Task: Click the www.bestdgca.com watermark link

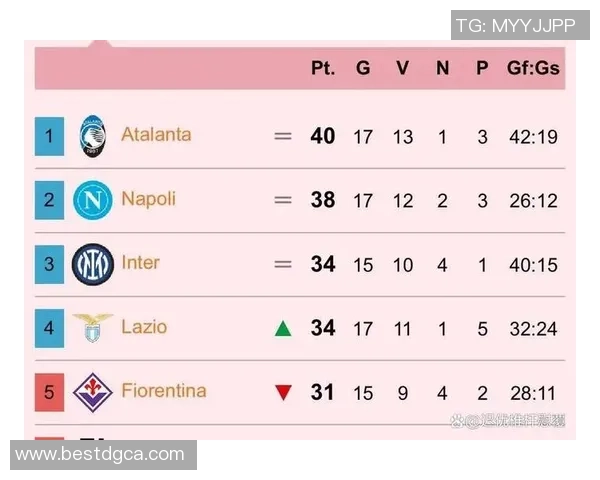Action: point(100,454)
